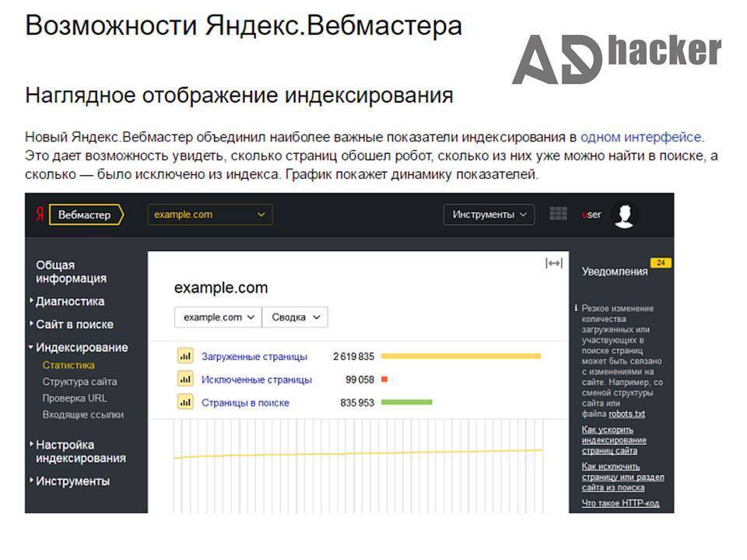This screenshot has height=560, width=747.
Task: Click the info icon next to notification text
Action: [x=576, y=308]
